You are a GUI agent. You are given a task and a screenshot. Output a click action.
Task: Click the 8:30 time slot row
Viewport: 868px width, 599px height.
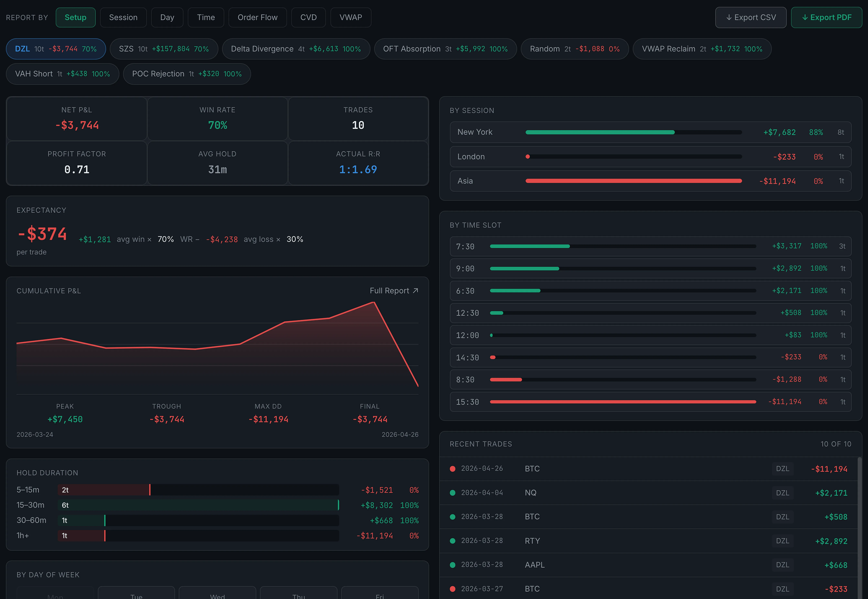point(651,379)
